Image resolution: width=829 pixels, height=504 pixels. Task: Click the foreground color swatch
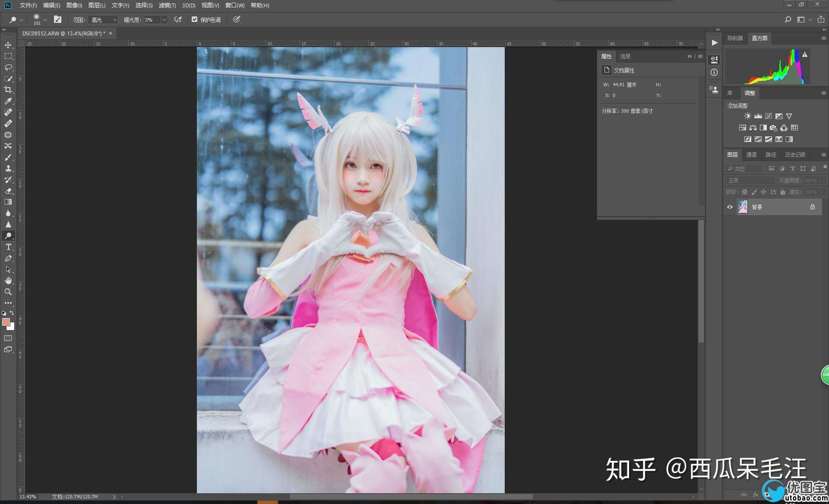click(x=6, y=322)
